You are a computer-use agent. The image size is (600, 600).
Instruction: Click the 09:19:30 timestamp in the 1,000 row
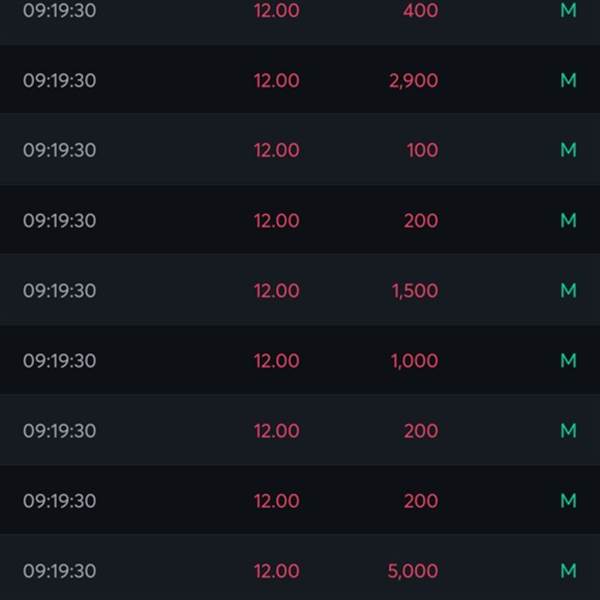click(x=59, y=361)
